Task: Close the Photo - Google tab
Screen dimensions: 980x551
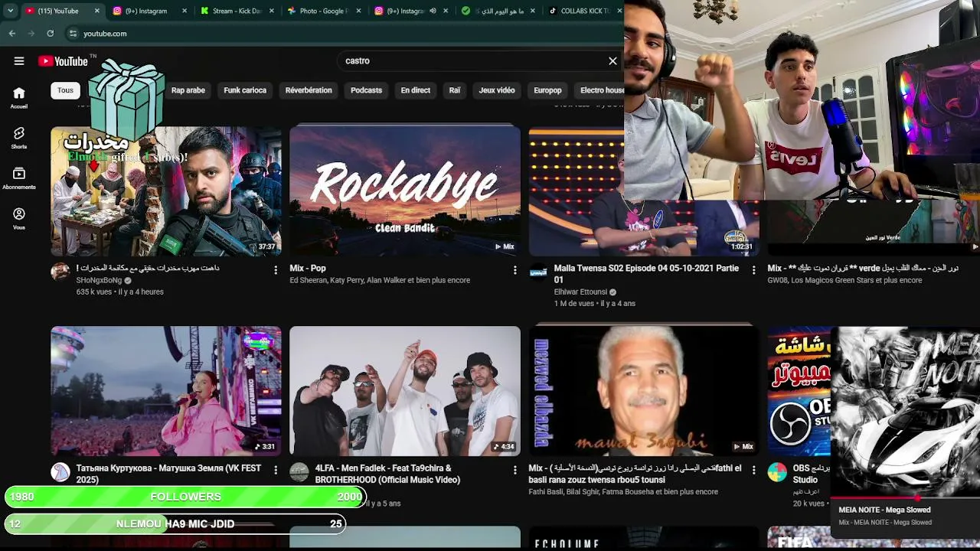Action: pyautogui.click(x=358, y=11)
